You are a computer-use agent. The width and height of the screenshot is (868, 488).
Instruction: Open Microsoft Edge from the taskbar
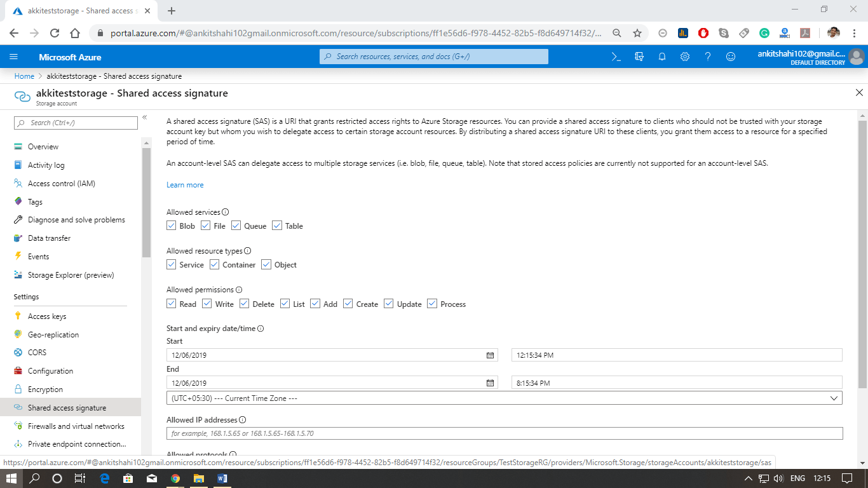104,478
